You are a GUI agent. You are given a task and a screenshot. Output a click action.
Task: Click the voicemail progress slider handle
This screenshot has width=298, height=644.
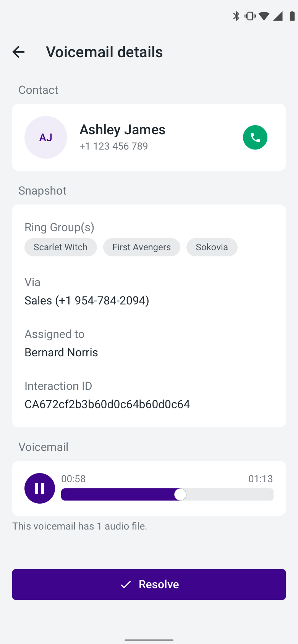coord(180,494)
